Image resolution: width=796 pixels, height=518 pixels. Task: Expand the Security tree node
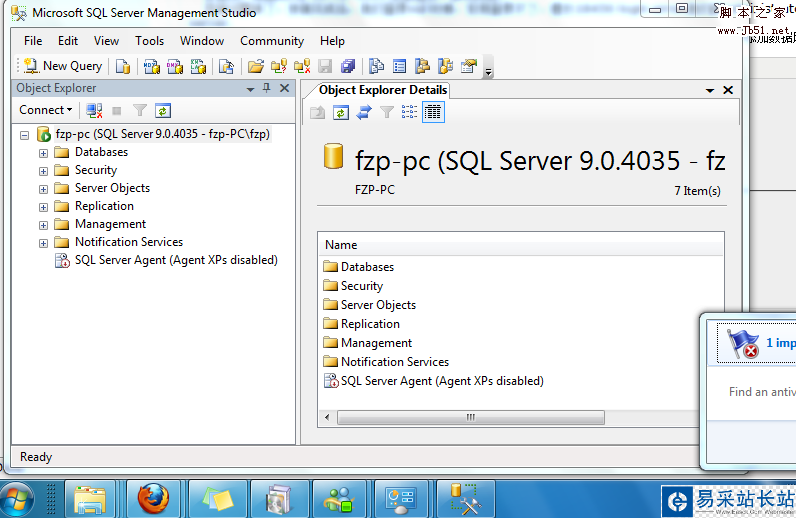(x=44, y=171)
